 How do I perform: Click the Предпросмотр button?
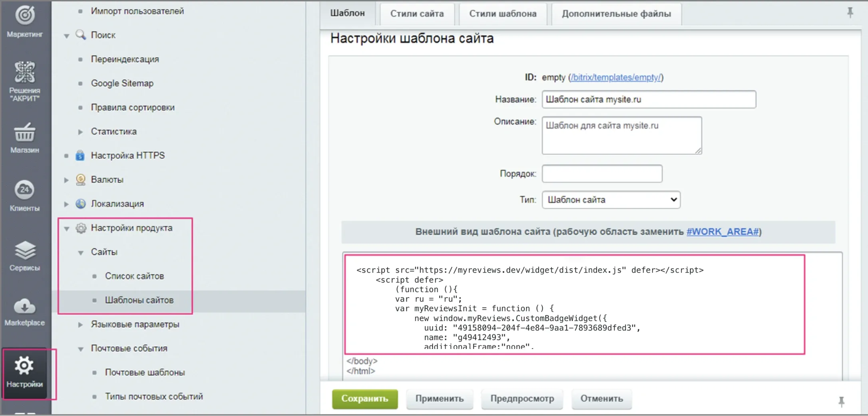522,398
